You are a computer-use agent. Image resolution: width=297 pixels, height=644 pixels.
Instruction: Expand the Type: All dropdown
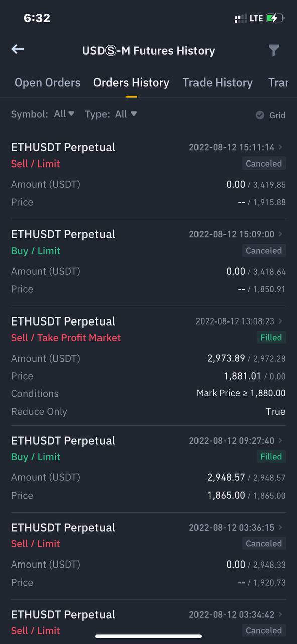[111, 114]
